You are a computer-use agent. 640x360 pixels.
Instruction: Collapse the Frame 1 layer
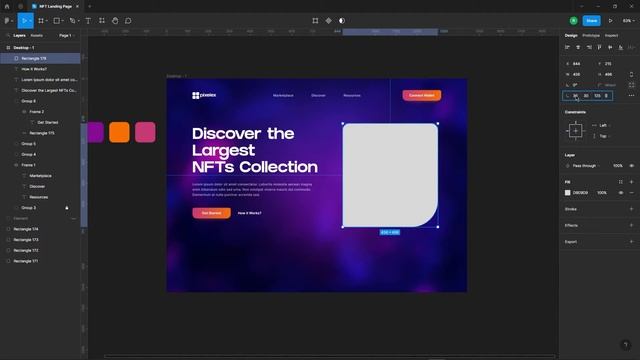pyautogui.click(x=16, y=165)
